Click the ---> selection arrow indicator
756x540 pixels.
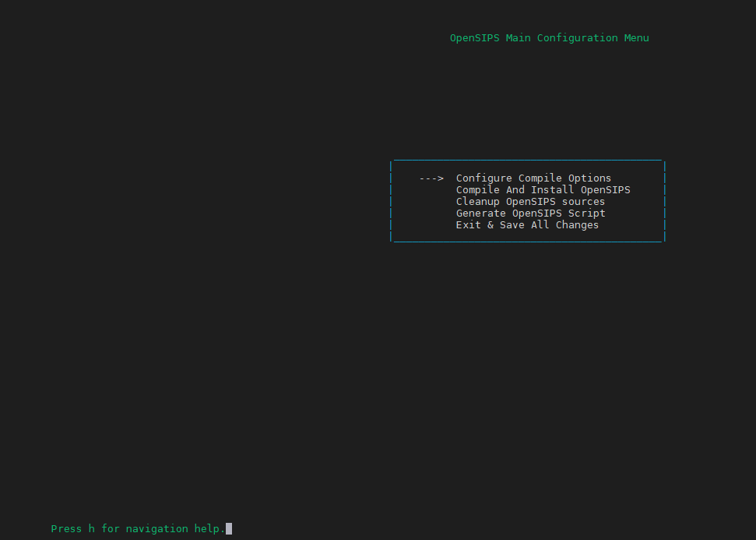(x=431, y=178)
